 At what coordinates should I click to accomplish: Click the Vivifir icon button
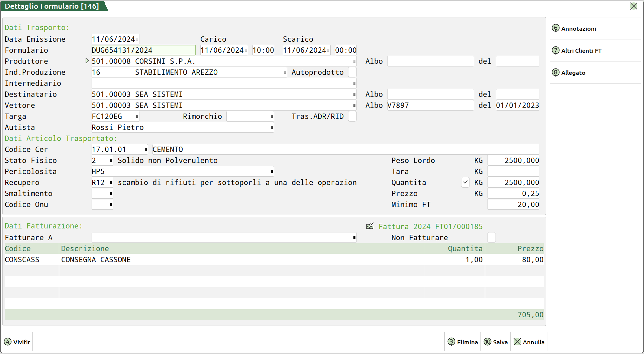click(8, 342)
